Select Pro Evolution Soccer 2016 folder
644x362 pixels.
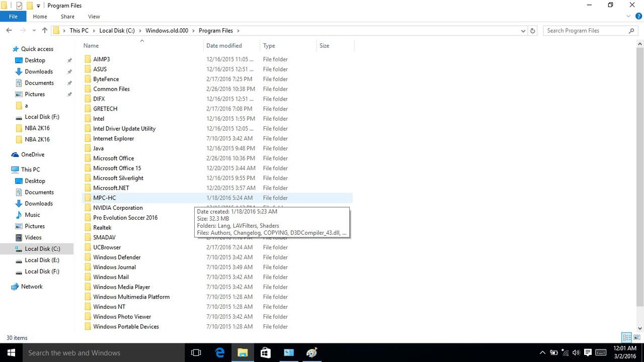[x=125, y=218]
